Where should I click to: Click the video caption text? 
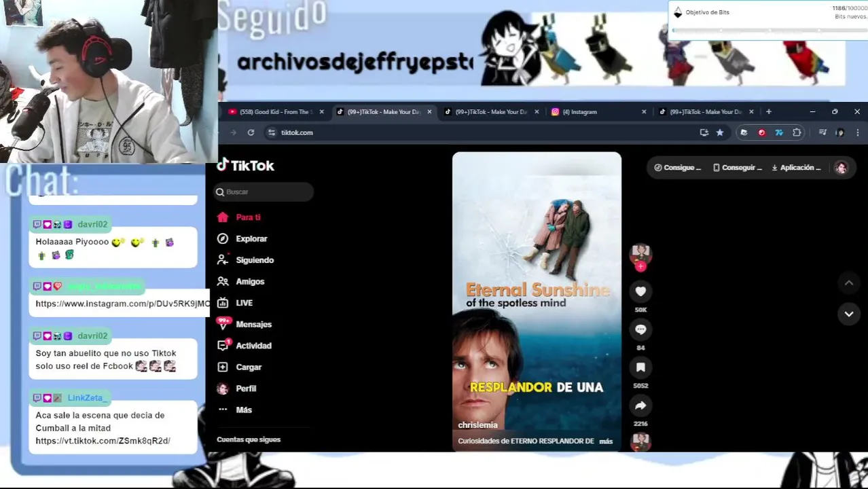point(526,441)
